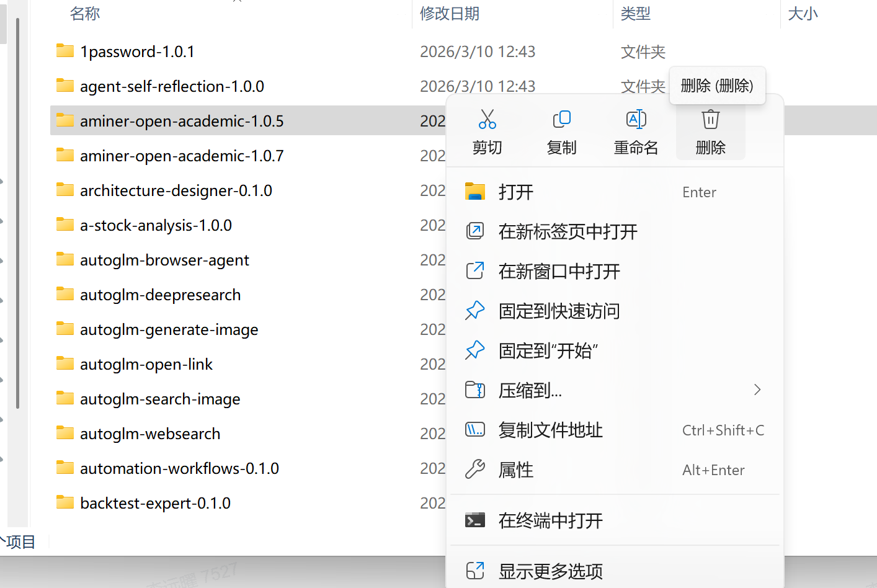
Task: Click the pin icon beside 固定到快速访问
Action: click(475, 310)
